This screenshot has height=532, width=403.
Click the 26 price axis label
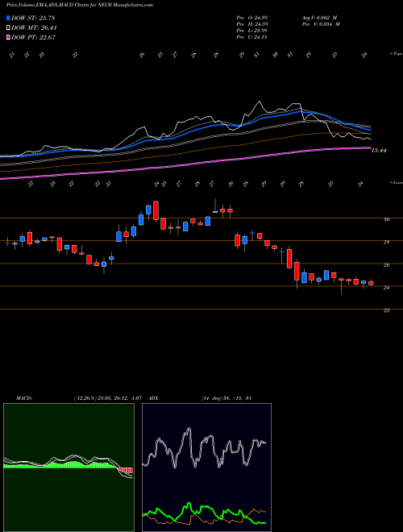pos(386,265)
